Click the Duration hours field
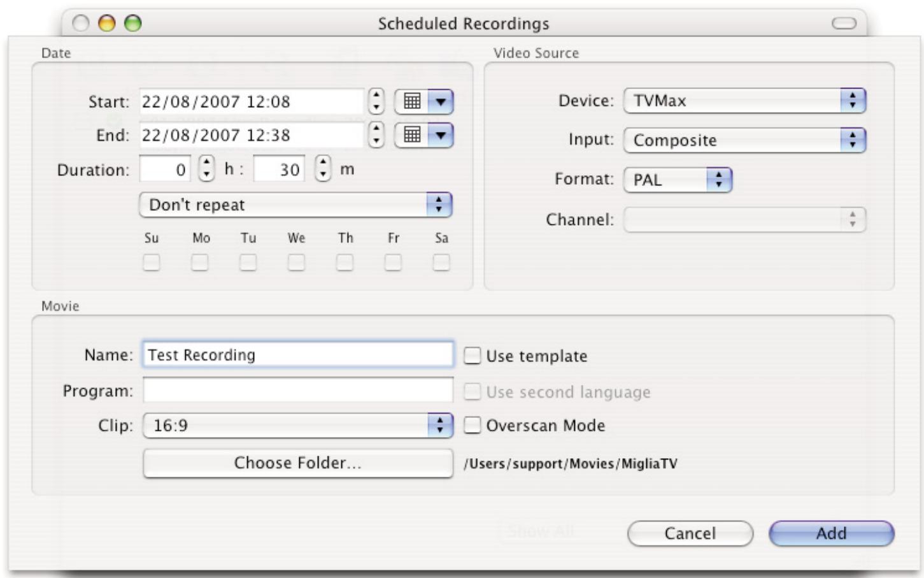Screen dimensions: 924x578 click(x=165, y=169)
